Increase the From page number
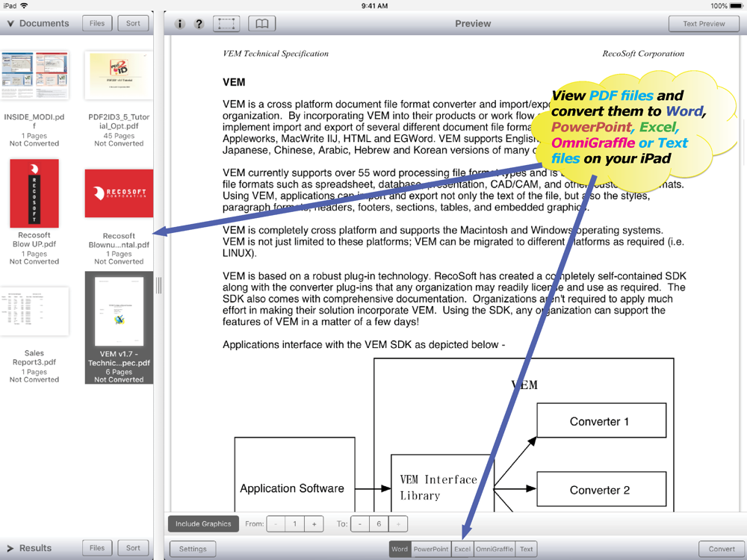This screenshot has height=560, width=747. [x=314, y=524]
